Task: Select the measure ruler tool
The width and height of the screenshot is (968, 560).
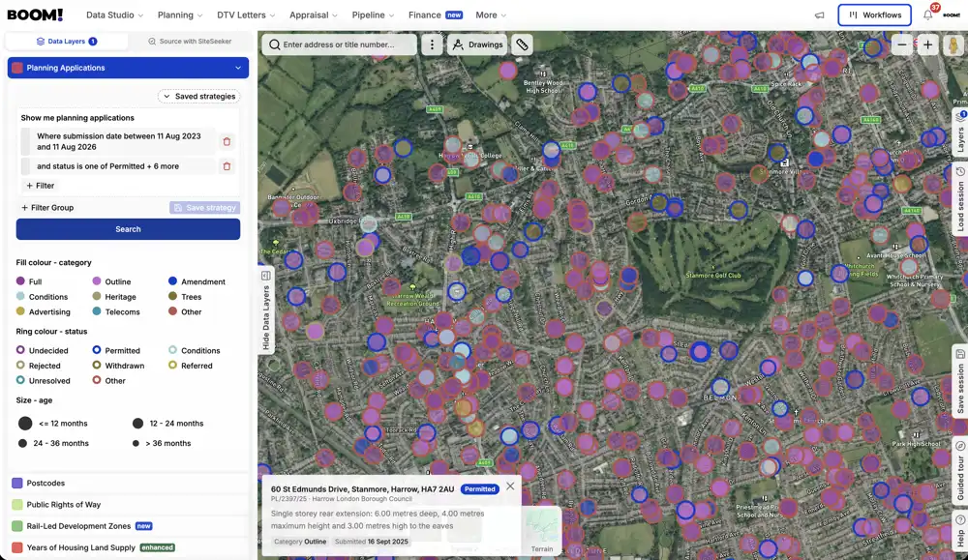Action: click(x=523, y=44)
